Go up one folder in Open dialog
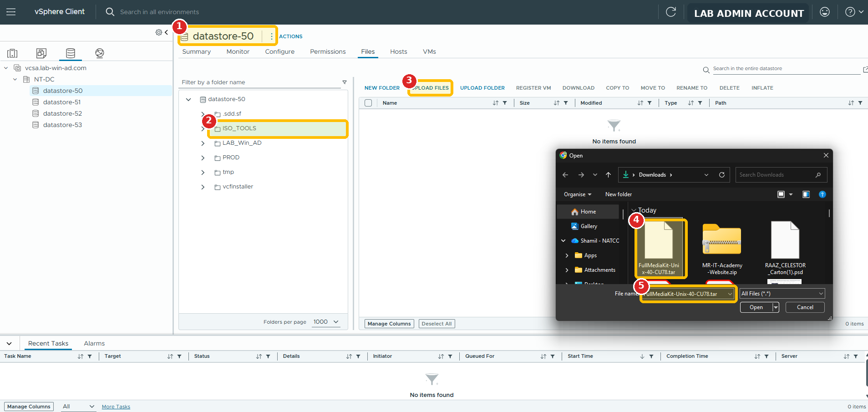 (x=608, y=175)
